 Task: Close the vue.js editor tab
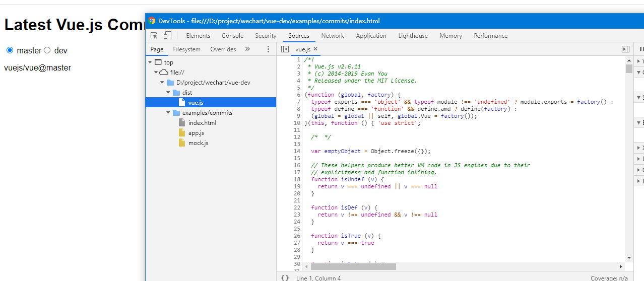[x=315, y=49]
